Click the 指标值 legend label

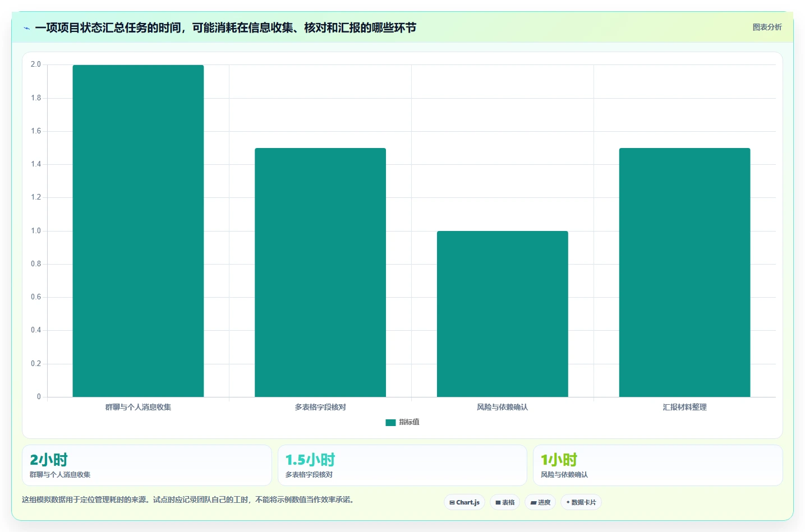coord(409,422)
